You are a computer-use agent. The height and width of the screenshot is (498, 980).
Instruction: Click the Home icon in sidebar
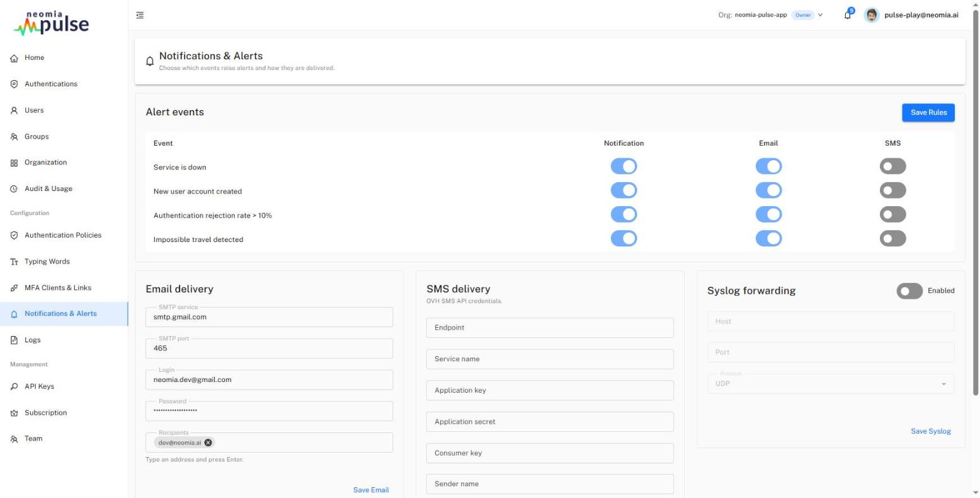pos(14,58)
